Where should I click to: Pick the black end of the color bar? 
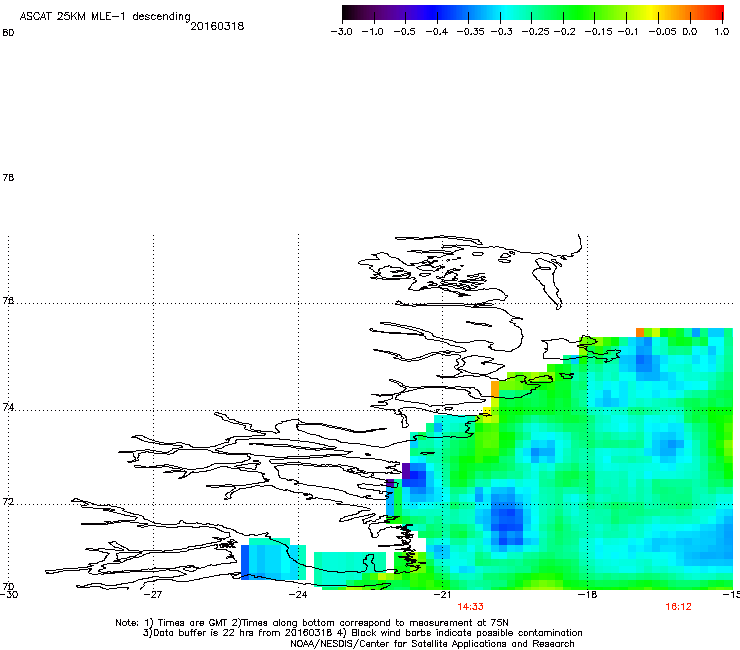tap(348, 13)
